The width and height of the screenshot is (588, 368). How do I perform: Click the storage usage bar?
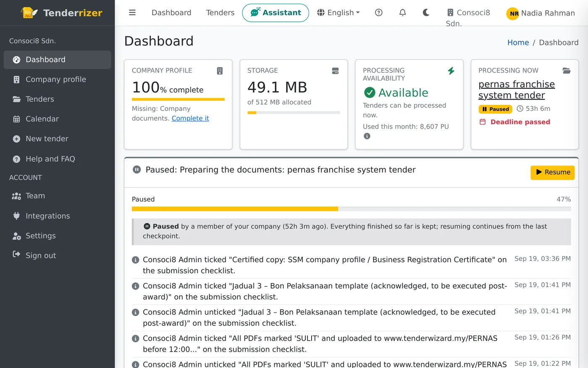(x=294, y=113)
